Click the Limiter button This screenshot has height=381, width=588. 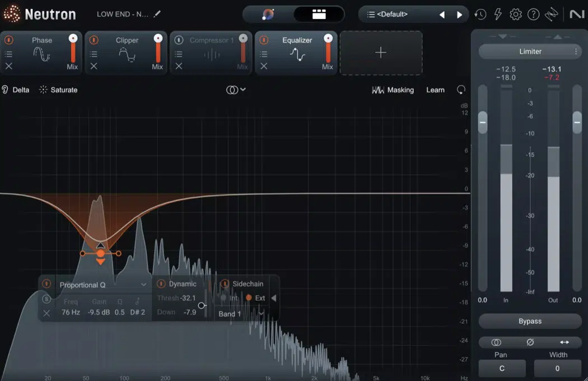click(x=530, y=52)
